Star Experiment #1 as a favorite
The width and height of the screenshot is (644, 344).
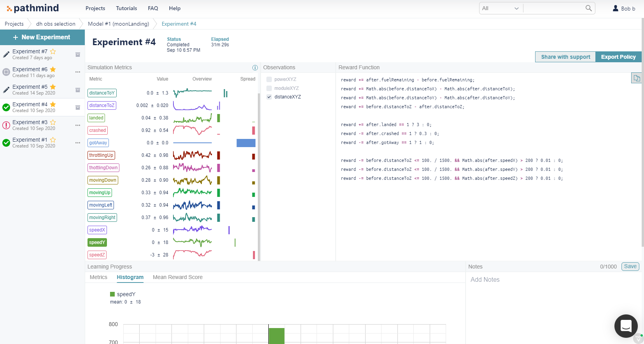[x=53, y=140]
